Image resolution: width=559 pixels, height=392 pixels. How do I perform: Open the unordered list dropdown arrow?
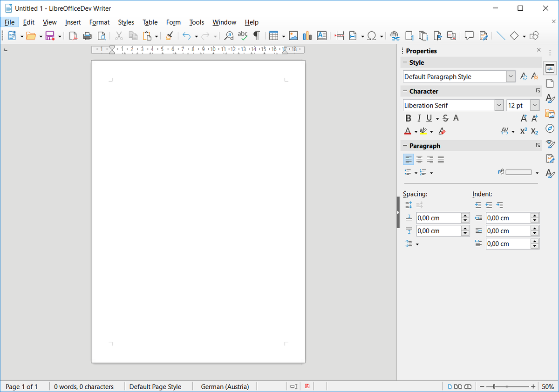coord(416,173)
